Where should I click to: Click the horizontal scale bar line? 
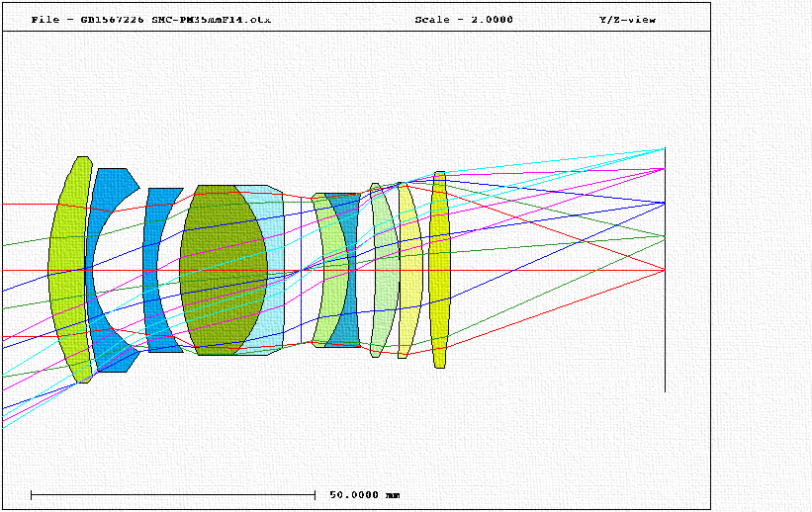point(173,495)
